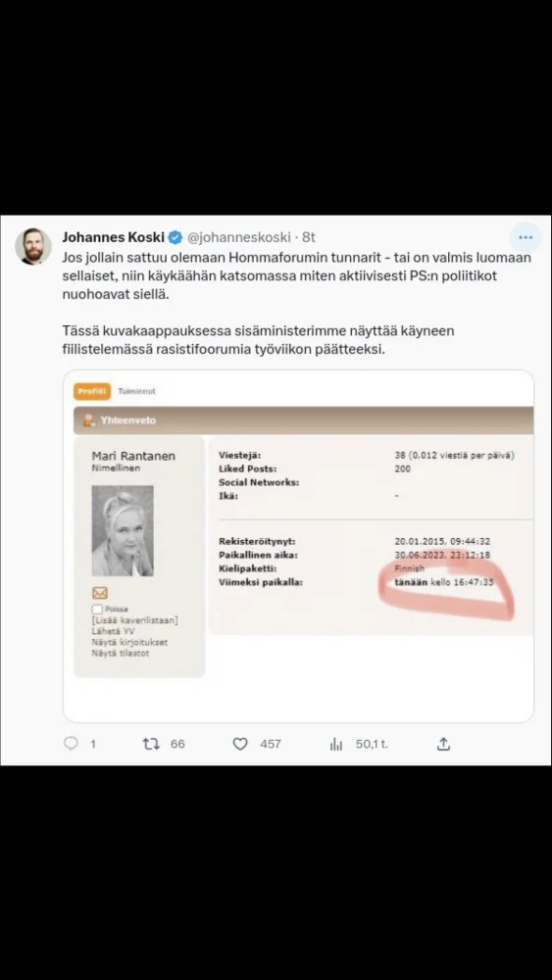Open Mari Rantanen's profile photo
This screenshot has width=552, height=980.
tap(123, 530)
